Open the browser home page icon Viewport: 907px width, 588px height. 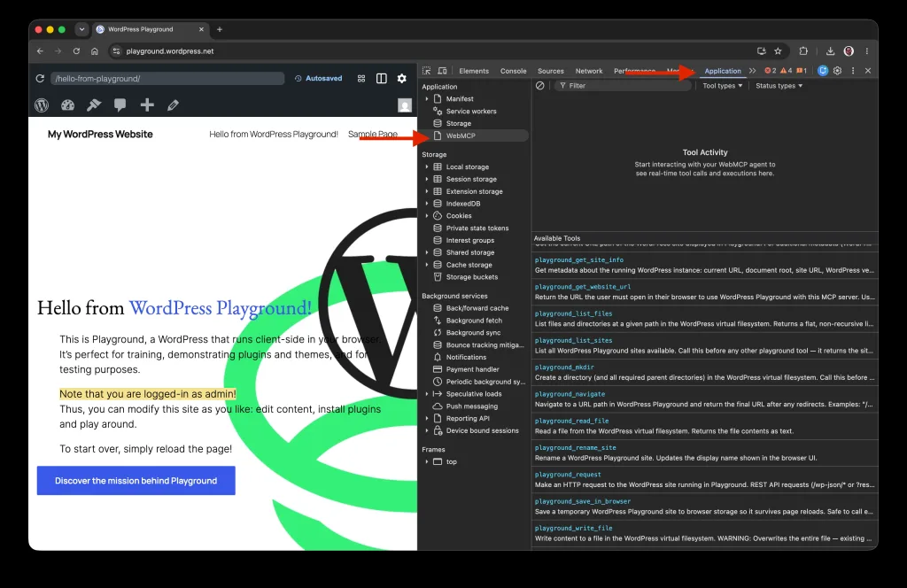click(94, 50)
